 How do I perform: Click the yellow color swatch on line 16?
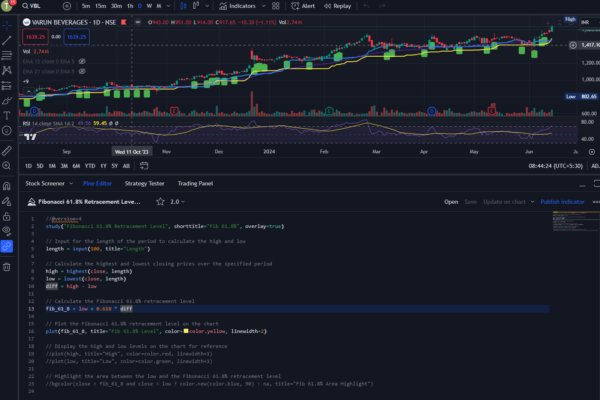(186, 331)
